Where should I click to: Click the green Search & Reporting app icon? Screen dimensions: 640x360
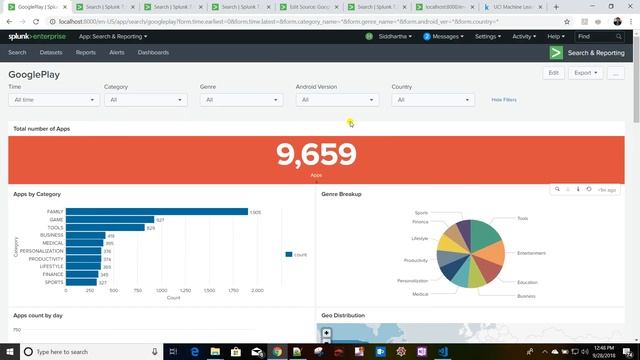pos(556,53)
